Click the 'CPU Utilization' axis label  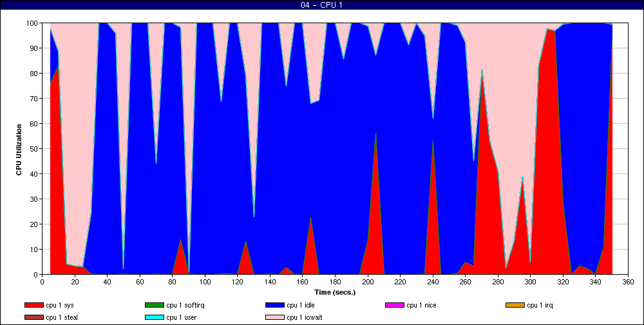click(x=19, y=150)
